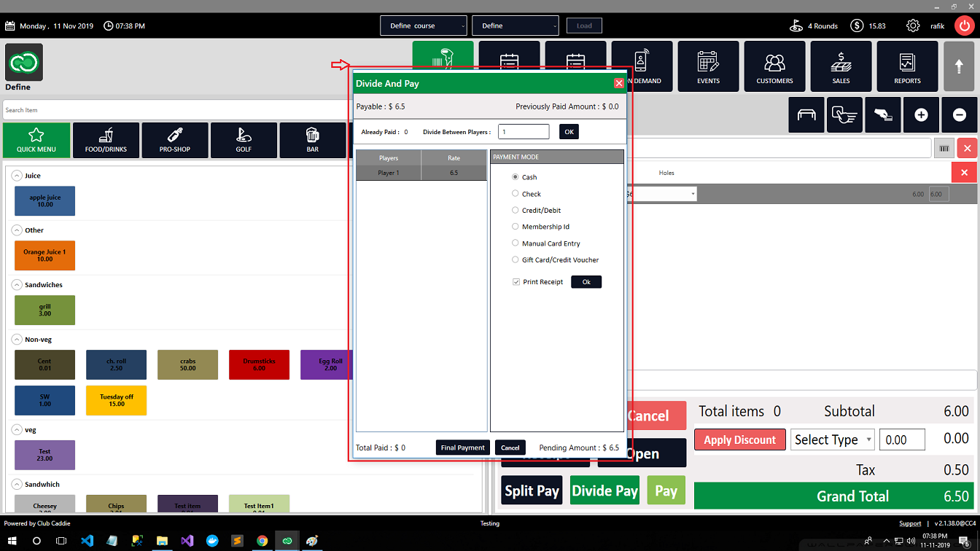The width and height of the screenshot is (980, 551).
Task: Click the gray up-arrow tile
Action: [960, 66]
